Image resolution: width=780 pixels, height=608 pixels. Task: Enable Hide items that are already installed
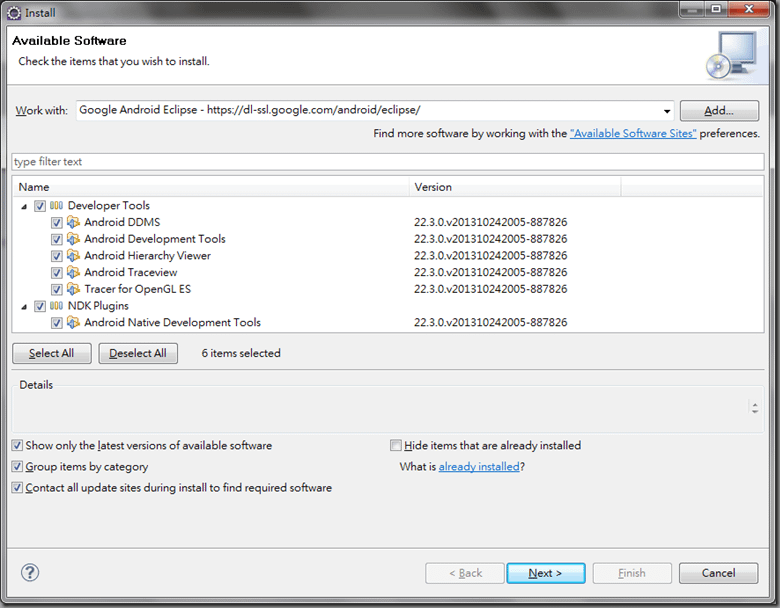click(x=395, y=445)
